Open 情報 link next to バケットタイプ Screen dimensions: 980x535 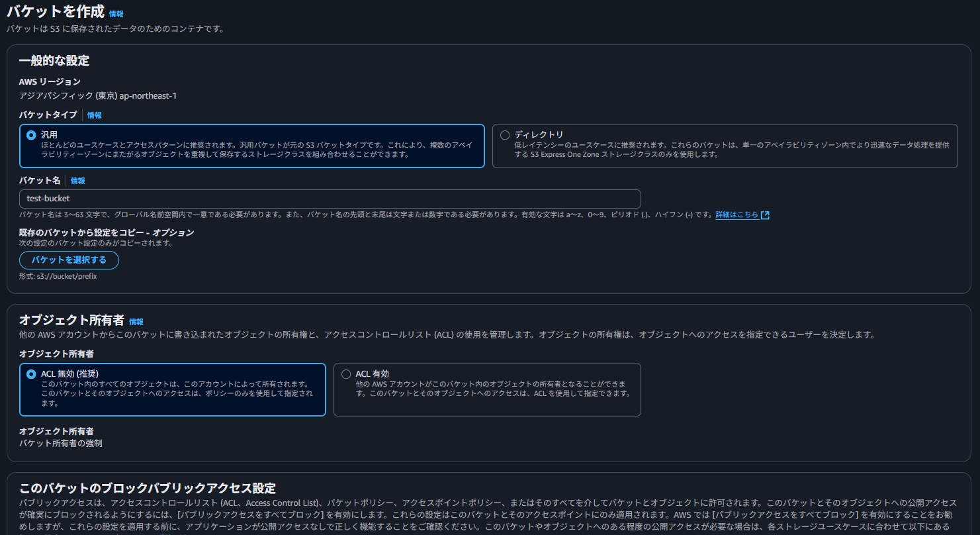[x=95, y=115]
